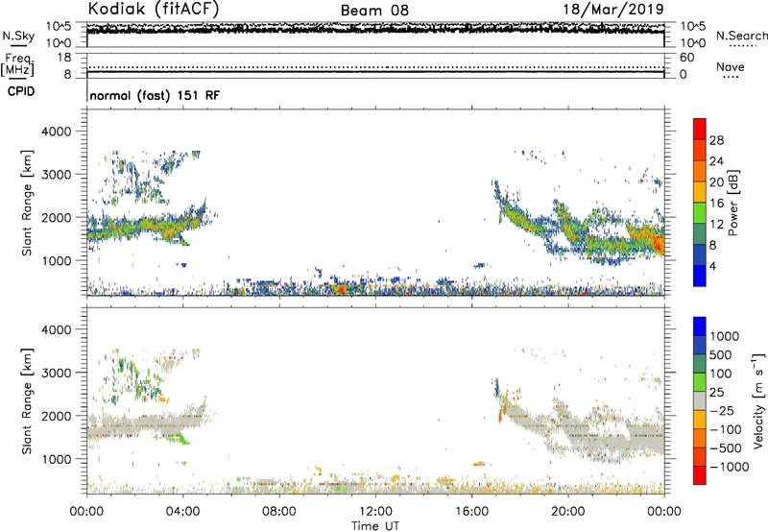Click the 'Kodiak (fitACF)' title text
The width and height of the screenshot is (768, 532).
coord(154,9)
